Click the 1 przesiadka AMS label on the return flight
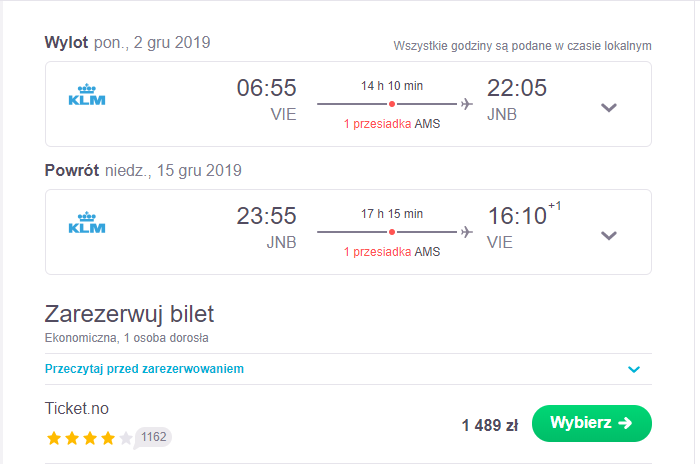The height and width of the screenshot is (464, 700). (x=392, y=252)
